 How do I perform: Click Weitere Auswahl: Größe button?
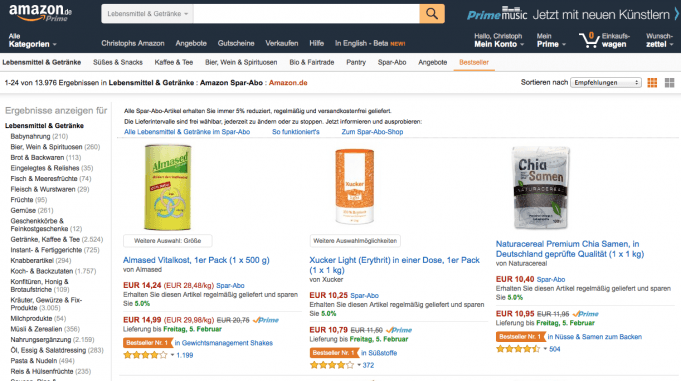click(x=168, y=241)
